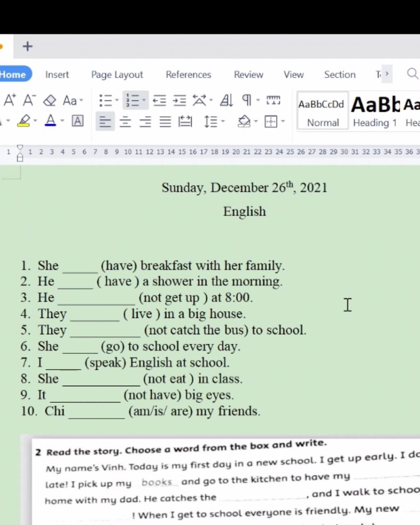Increase the paragraph indent
The width and height of the screenshot is (420, 525).
179,100
